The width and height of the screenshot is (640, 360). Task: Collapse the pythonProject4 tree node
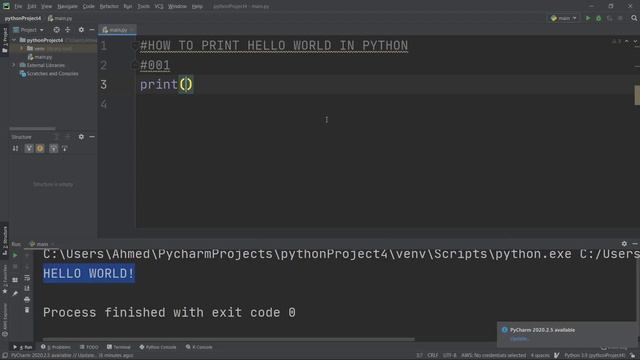[x=14, y=40]
